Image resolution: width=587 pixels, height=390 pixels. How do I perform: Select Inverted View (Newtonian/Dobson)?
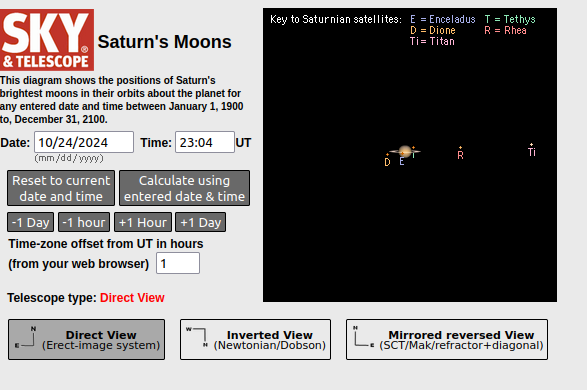[255, 339]
